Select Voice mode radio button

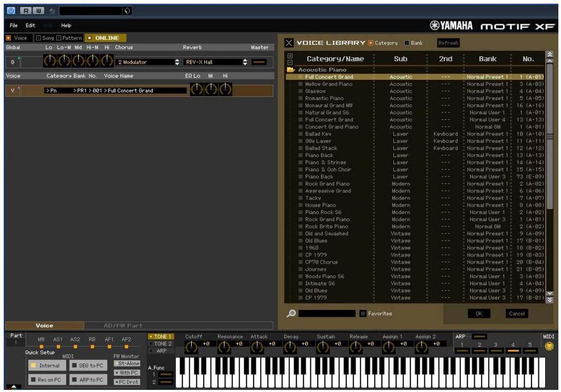click(8, 38)
